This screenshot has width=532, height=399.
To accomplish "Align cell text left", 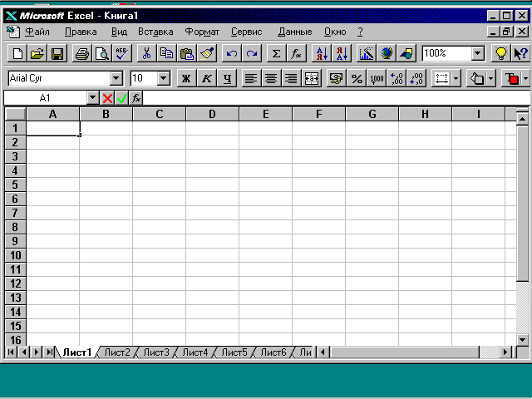I will point(251,79).
